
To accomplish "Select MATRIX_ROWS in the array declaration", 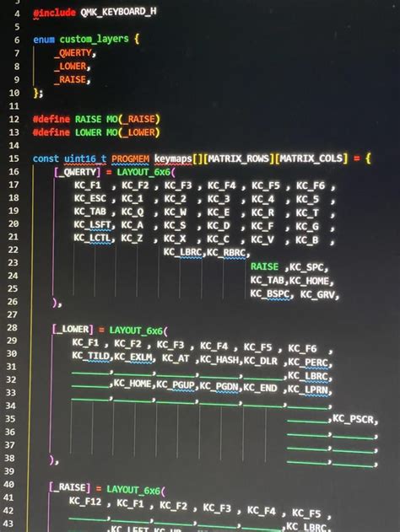I will tap(238, 159).
